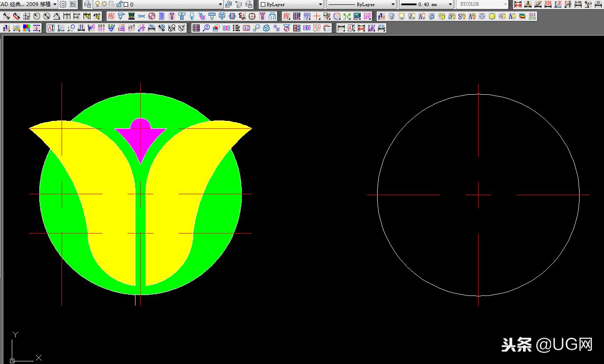The height and width of the screenshot is (364, 604).
Task: Click the table grid toolbar icon
Action: 196,28
